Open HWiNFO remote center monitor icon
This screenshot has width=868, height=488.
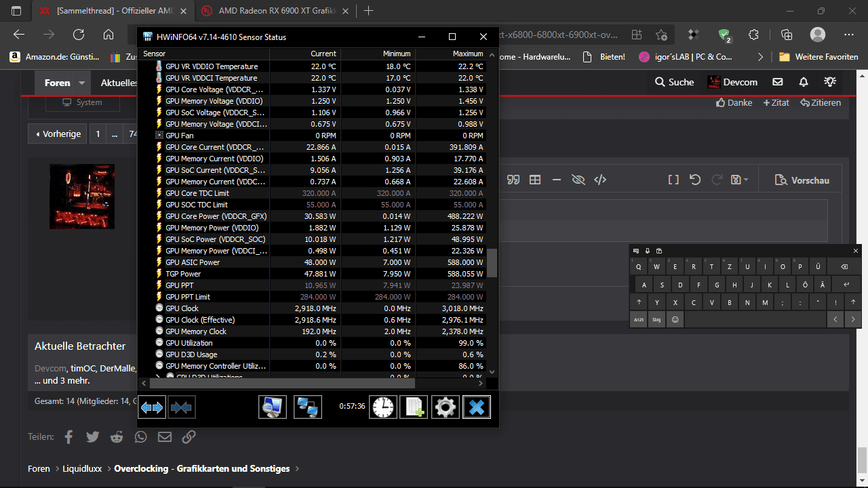273,407
